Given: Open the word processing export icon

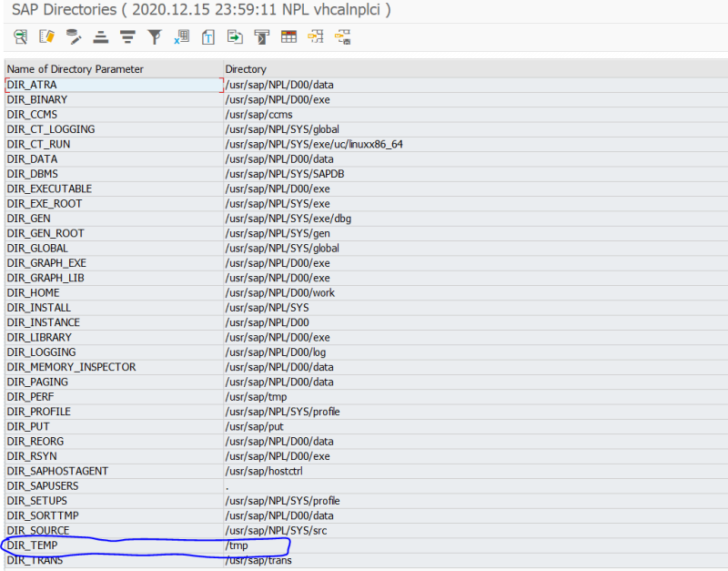Looking at the screenshot, I should (x=207, y=36).
